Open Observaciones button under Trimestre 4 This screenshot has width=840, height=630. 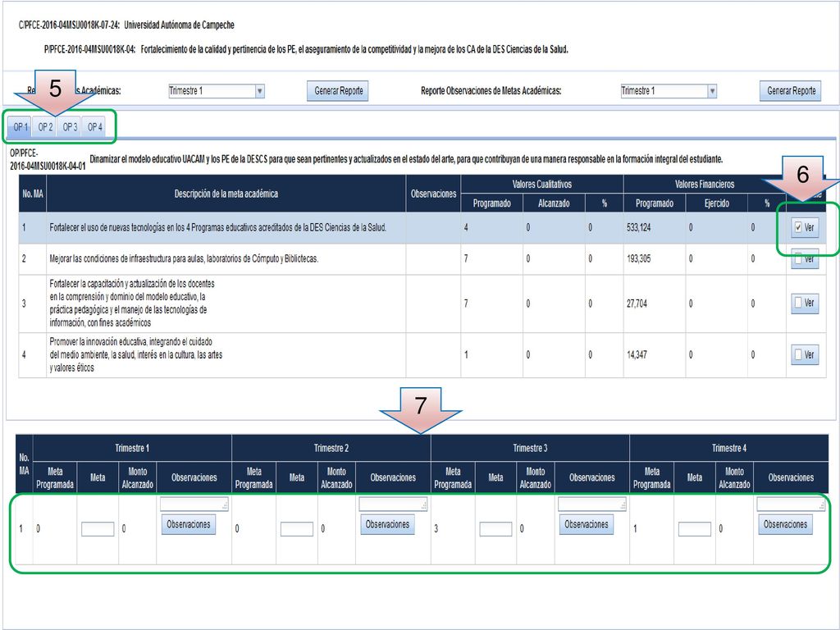785,524
